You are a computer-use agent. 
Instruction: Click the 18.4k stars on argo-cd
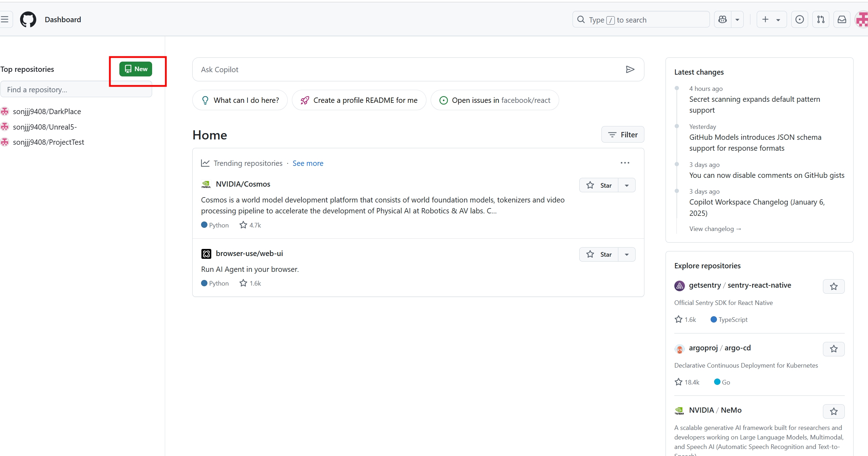pos(687,382)
